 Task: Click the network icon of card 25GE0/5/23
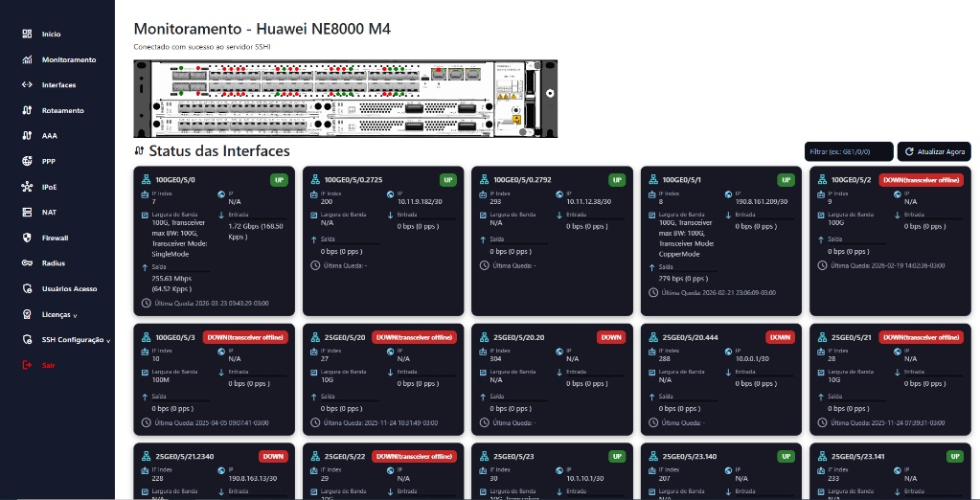pos(484,456)
